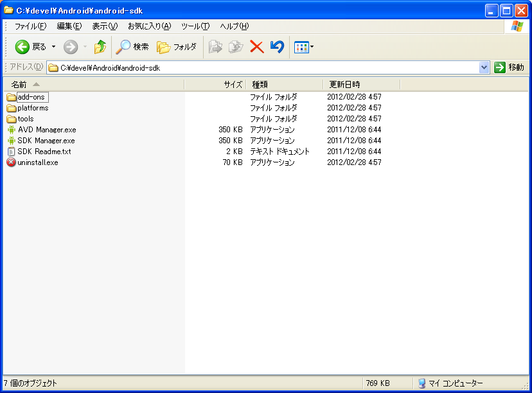Open the Forward history dropdown arrow
The image size is (532, 393).
(x=85, y=47)
